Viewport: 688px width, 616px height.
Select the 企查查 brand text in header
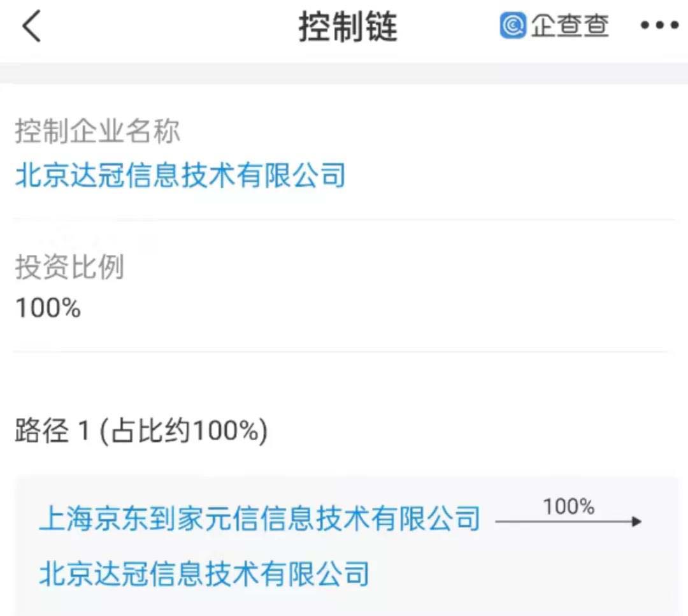(569, 24)
